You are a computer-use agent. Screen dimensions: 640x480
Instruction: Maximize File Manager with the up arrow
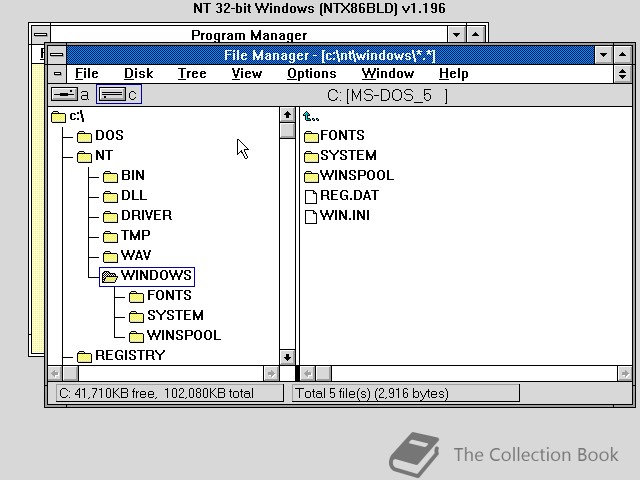(x=622, y=55)
